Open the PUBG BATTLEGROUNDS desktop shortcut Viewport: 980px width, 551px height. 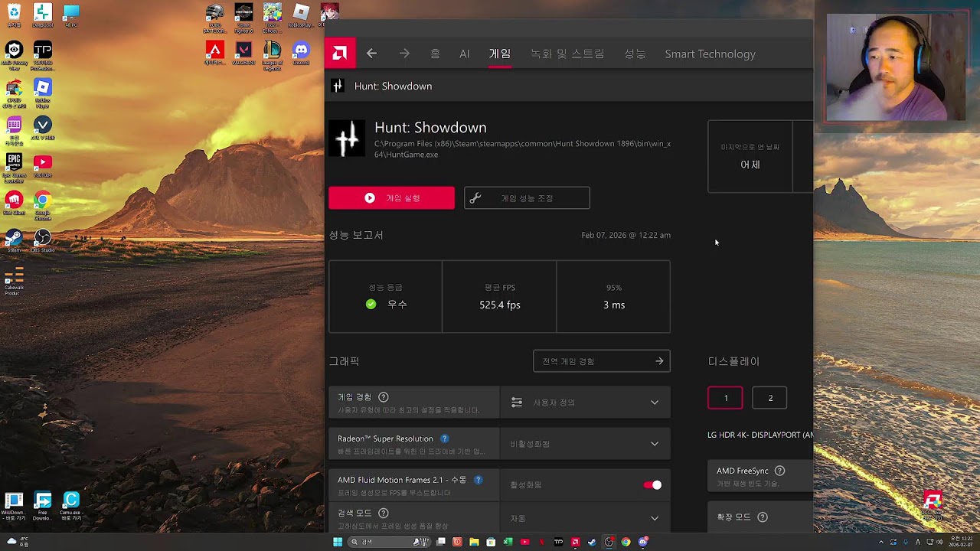point(215,18)
